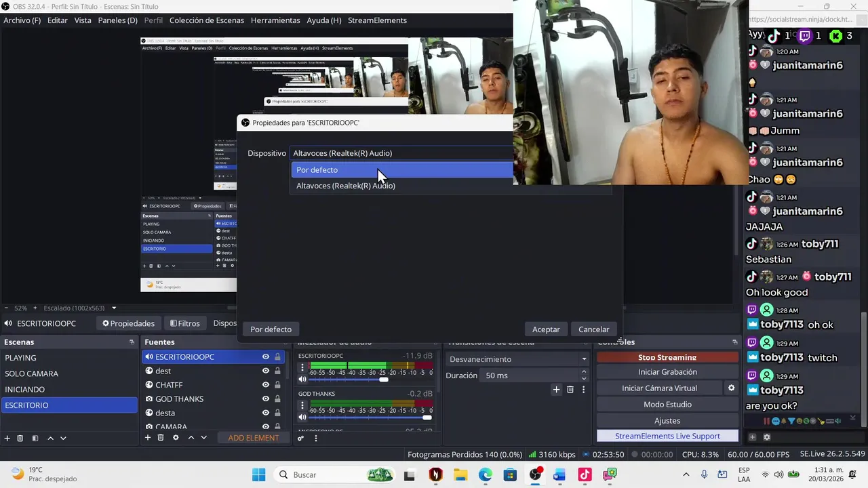Delete the selected scene with the trash icon
The width and height of the screenshot is (868, 488).
(x=20, y=439)
